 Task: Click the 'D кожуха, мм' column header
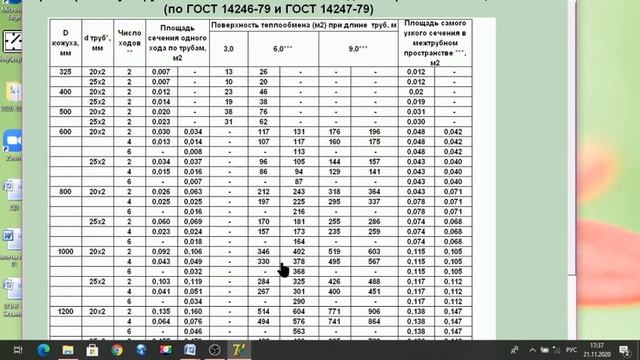pos(65,43)
